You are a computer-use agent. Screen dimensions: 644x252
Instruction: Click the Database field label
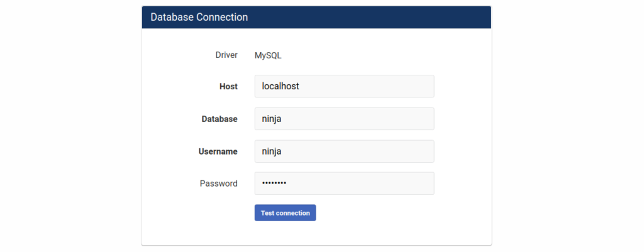pos(219,119)
